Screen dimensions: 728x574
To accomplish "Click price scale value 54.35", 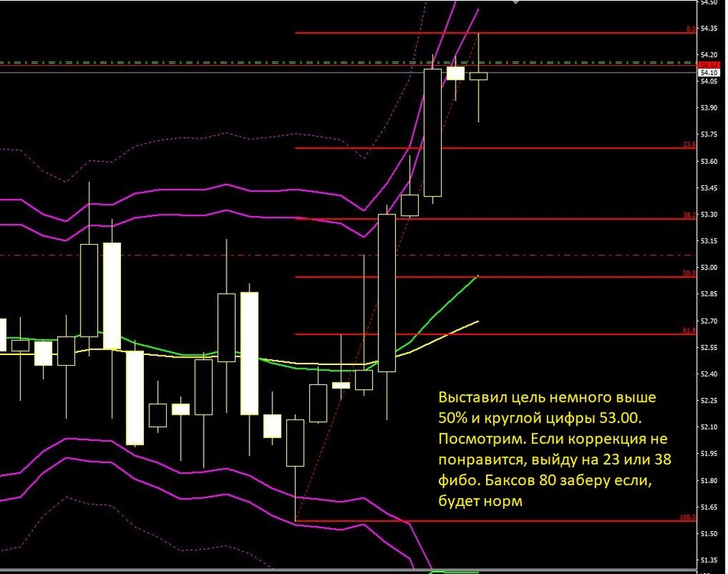I will pos(709,29).
